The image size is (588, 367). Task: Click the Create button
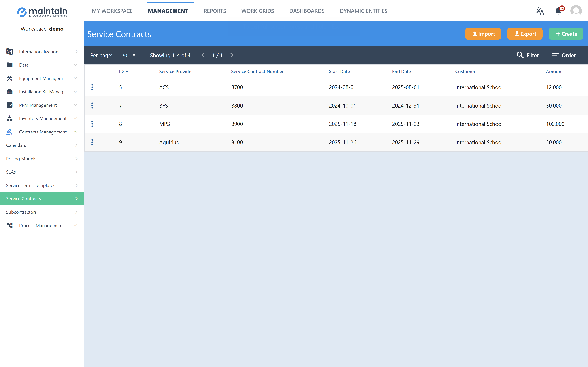[566, 34]
